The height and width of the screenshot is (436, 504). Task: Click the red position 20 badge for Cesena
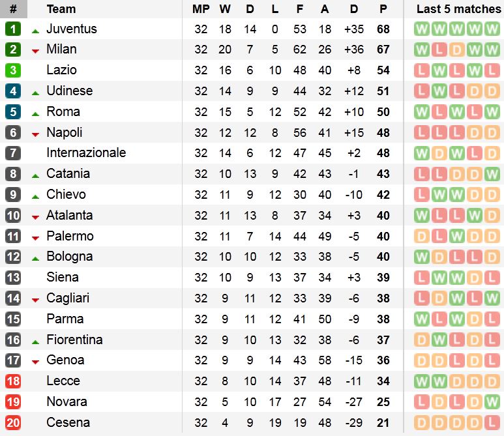(x=13, y=422)
